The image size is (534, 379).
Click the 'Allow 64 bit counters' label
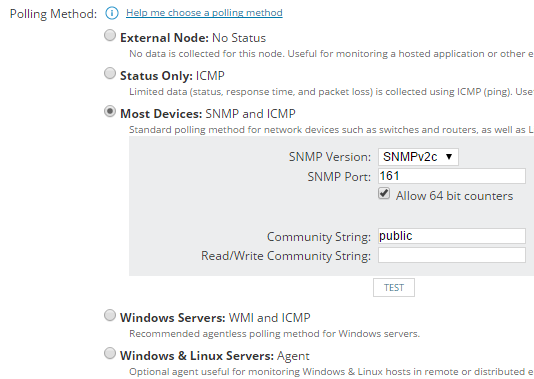[x=454, y=196]
